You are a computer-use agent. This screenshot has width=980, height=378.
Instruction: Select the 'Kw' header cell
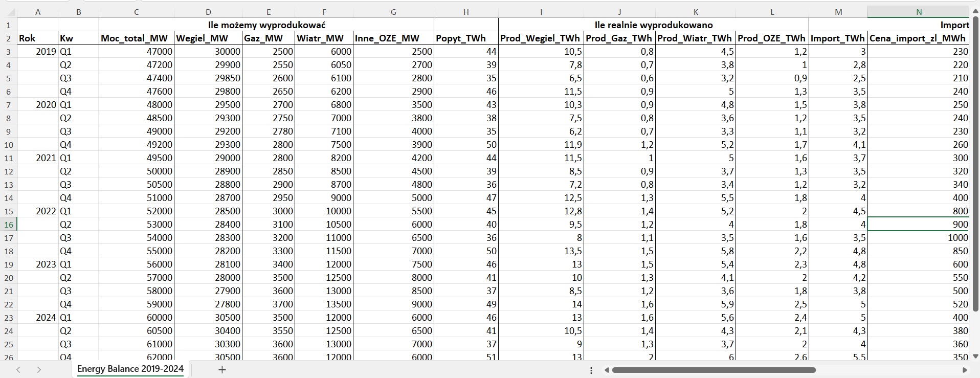(x=78, y=38)
